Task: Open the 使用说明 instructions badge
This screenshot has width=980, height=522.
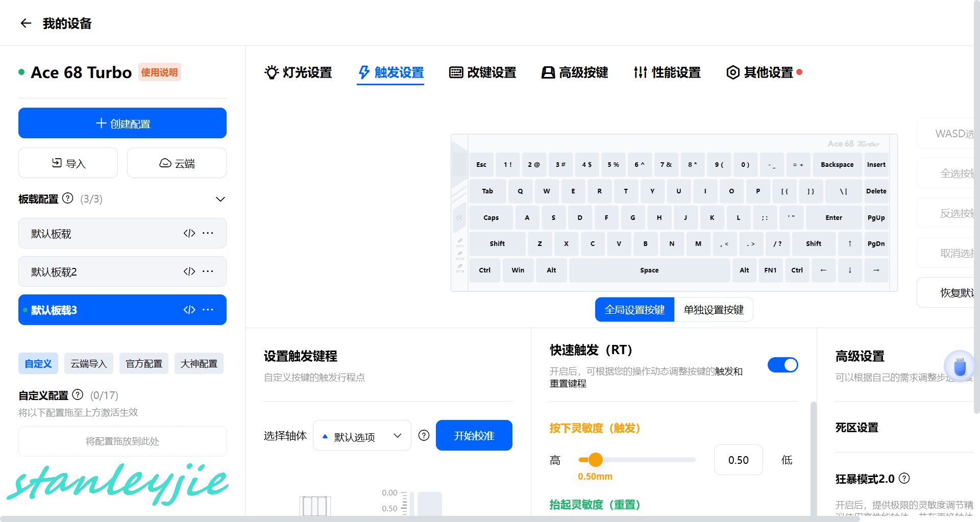Action: 159,72
